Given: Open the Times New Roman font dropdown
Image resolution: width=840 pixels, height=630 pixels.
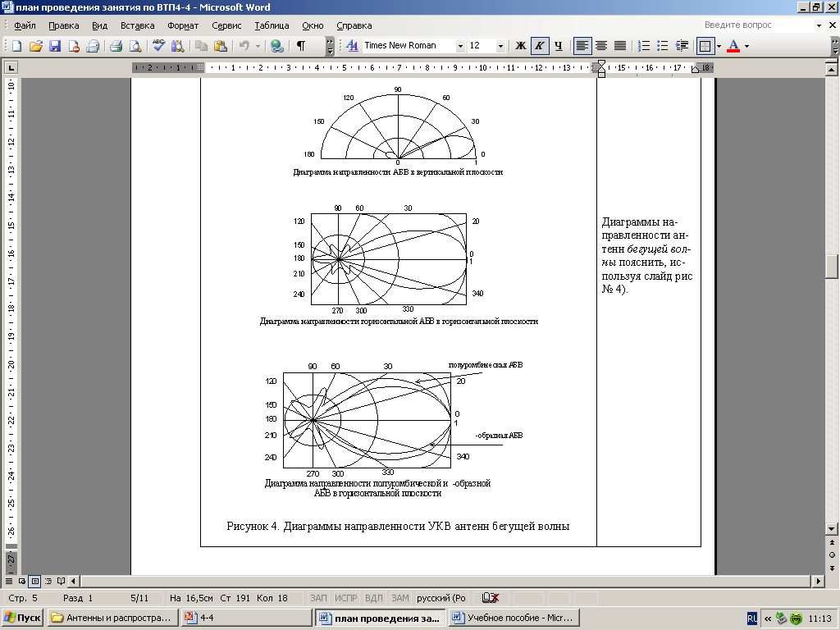Looking at the screenshot, I should (459, 46).
